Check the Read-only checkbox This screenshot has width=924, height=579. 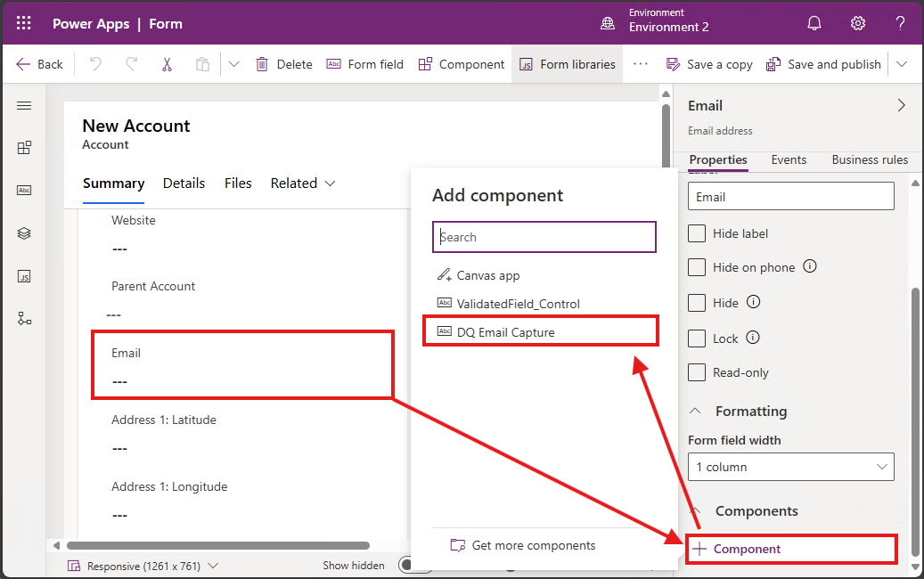697,372
